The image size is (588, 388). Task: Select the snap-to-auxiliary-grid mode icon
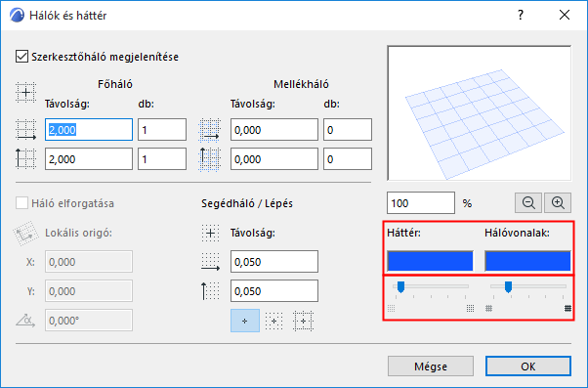274,321
